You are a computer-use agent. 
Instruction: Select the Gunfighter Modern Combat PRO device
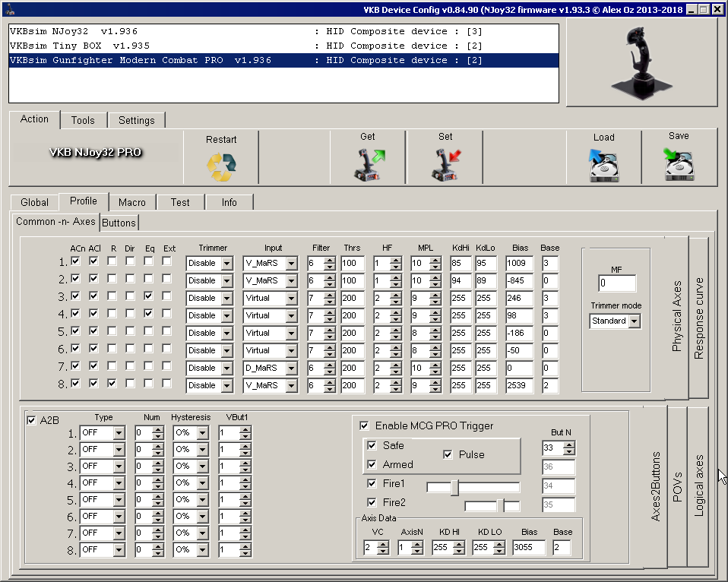(283, 60)
